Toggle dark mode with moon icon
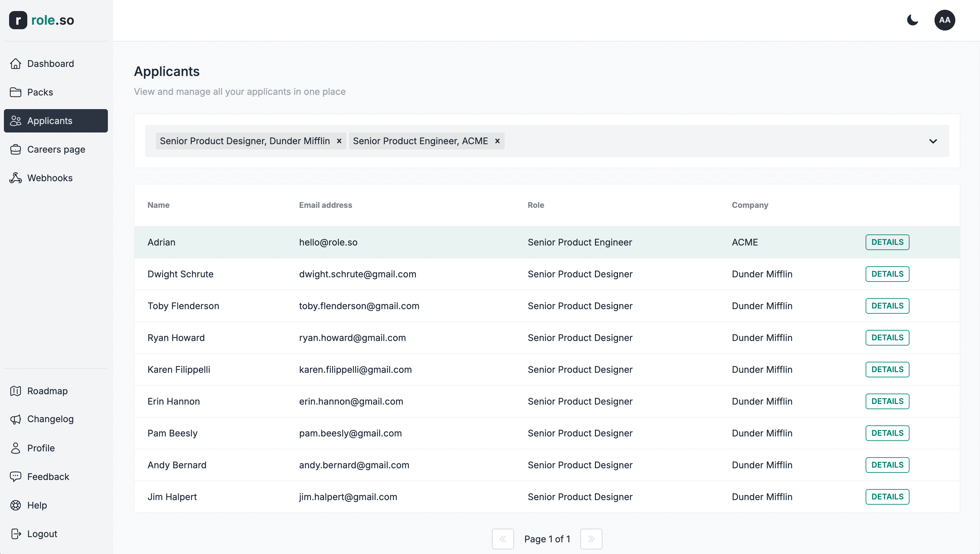This screenshot has width=980, height=554. [912, 20]
